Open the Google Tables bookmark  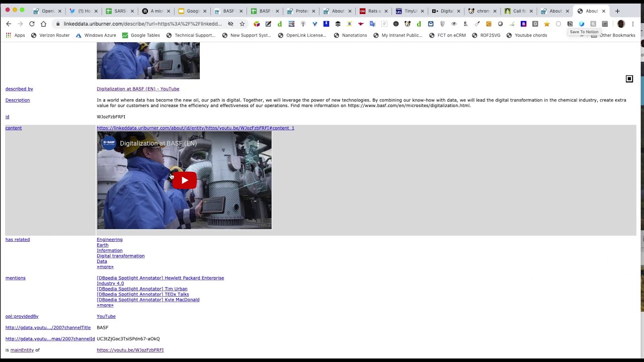(141, 35)
